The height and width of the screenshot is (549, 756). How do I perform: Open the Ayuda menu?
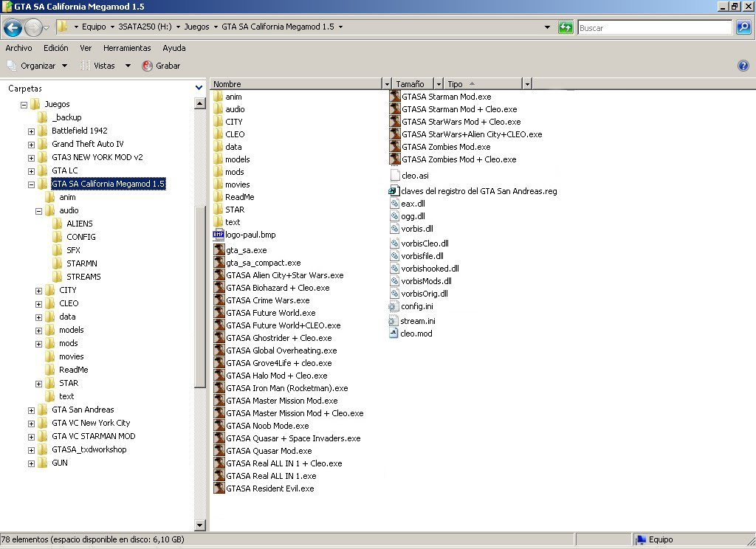tap(174, 48)
